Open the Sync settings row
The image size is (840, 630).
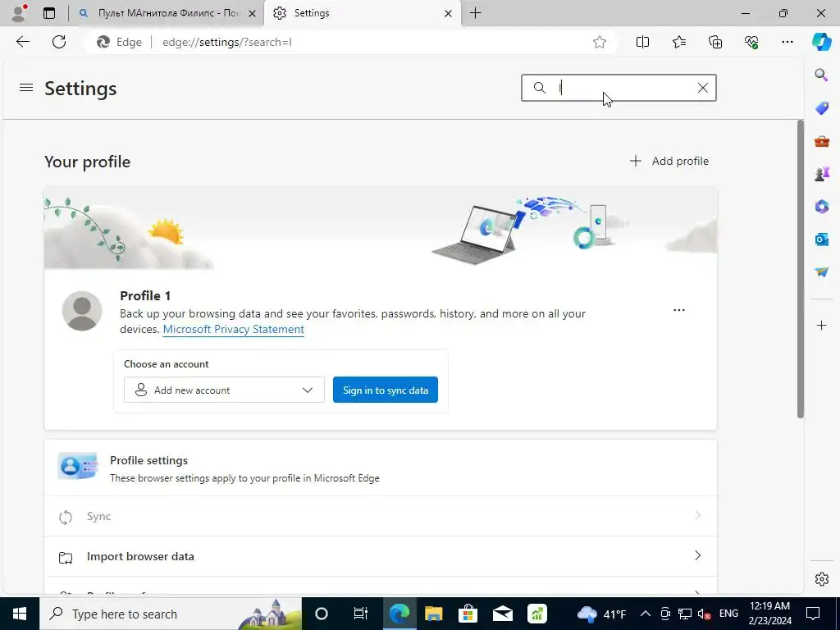381,517
